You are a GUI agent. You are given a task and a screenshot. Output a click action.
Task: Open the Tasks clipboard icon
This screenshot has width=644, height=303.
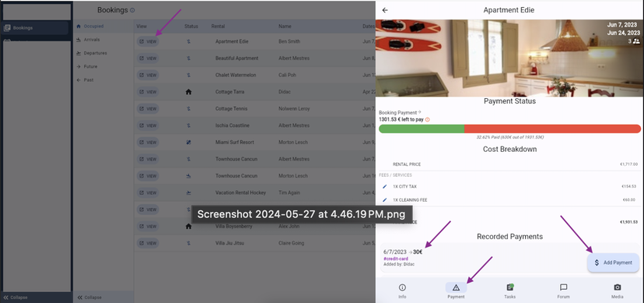pos(509,287)
